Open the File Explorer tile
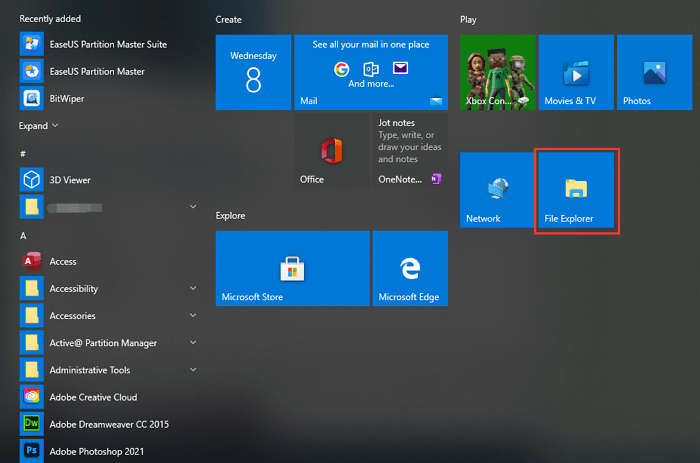Viewport: 700px width, 463px height. (575, 190)
